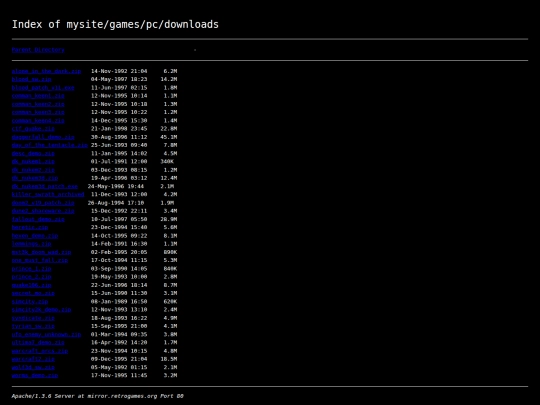Open the Parent Directory link
The image size is (540, 405).
(x=38, y=50)
